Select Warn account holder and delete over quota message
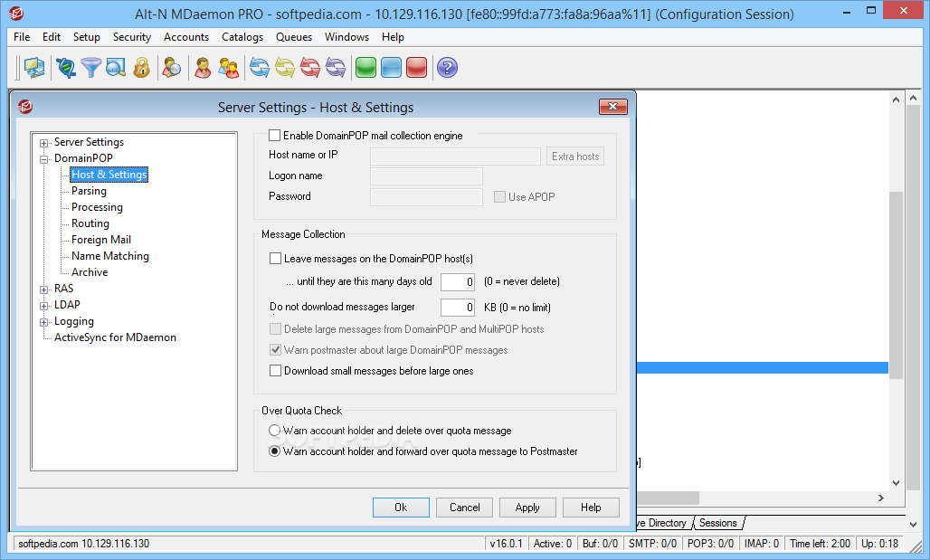The width and height of the screenshot is (930, 560). coord(274,430)
